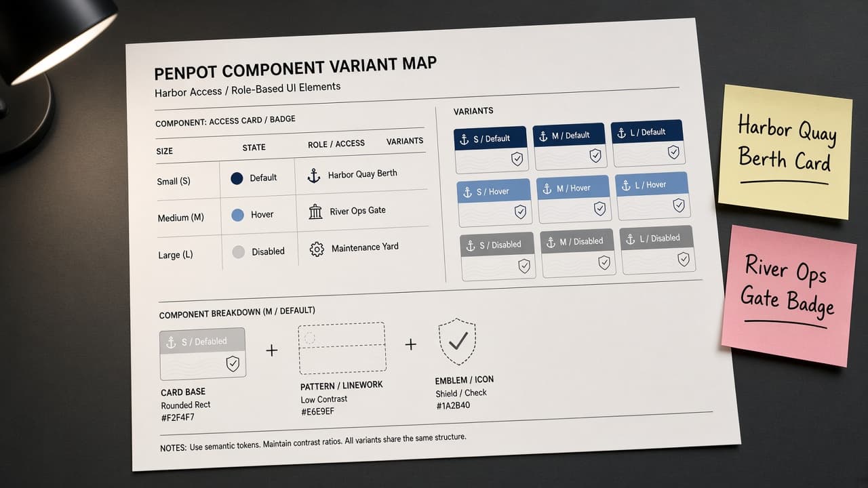The height and width of the screenshot is (488, 868).
Task: Click the anchor icon on the L / Hover card
Action: coord(626,186)
